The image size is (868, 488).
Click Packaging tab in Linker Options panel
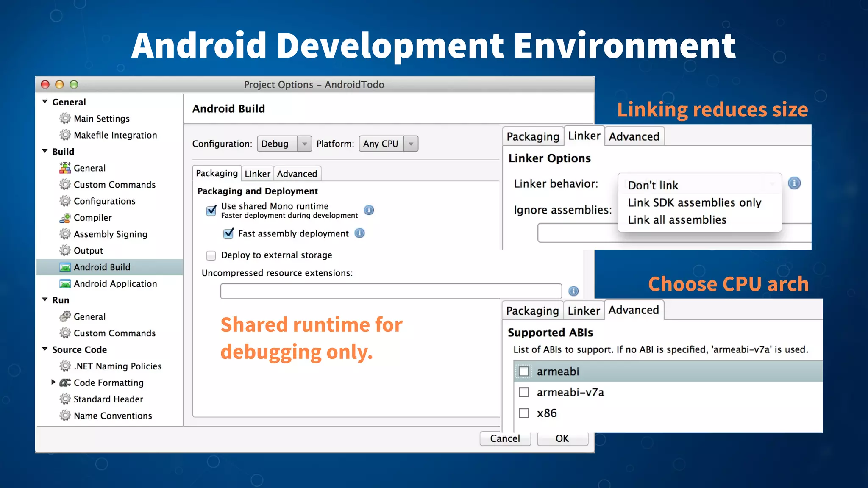point(533,136)
